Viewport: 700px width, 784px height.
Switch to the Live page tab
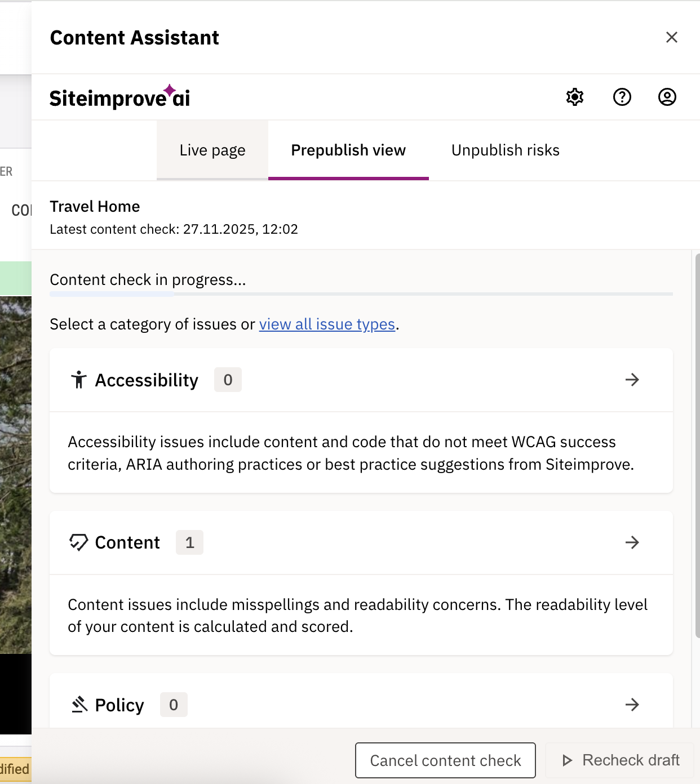point(212,150)
